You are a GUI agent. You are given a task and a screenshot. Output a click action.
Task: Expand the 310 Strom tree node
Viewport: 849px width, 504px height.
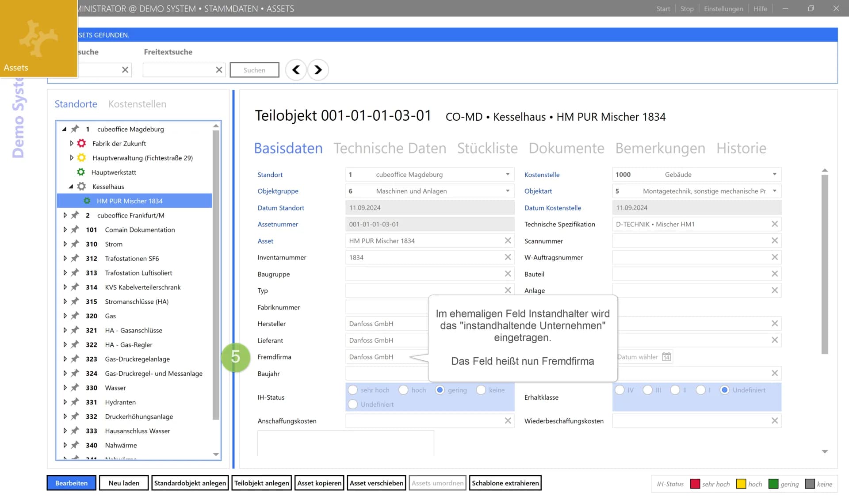(65, 244)
